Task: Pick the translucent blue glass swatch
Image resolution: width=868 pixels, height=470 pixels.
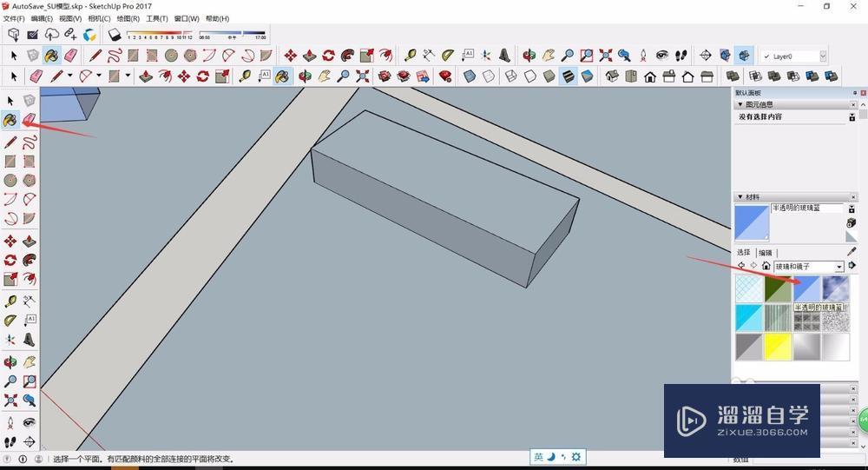Action: [x=807, y=288]
